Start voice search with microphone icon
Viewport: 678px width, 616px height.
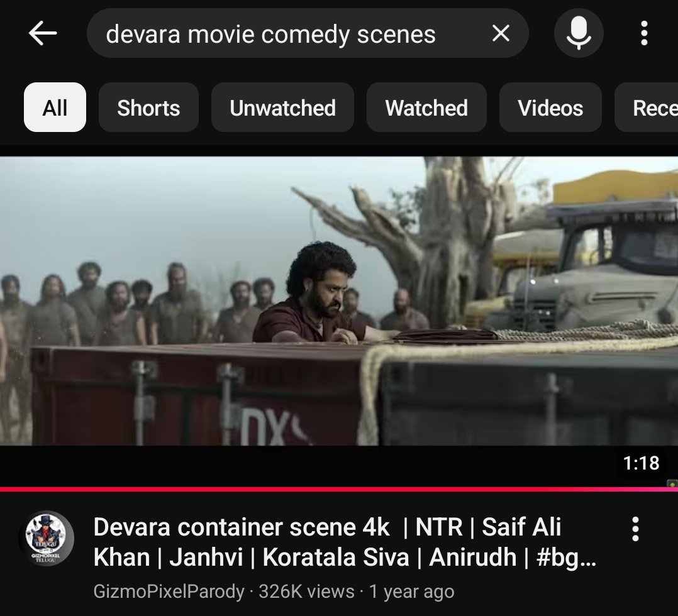(579, 33)
